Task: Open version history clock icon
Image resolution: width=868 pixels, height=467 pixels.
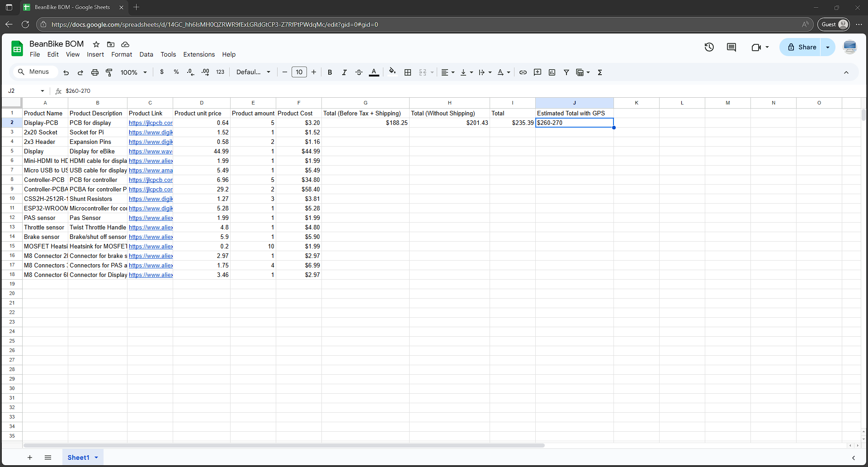Action: [709, 47]
